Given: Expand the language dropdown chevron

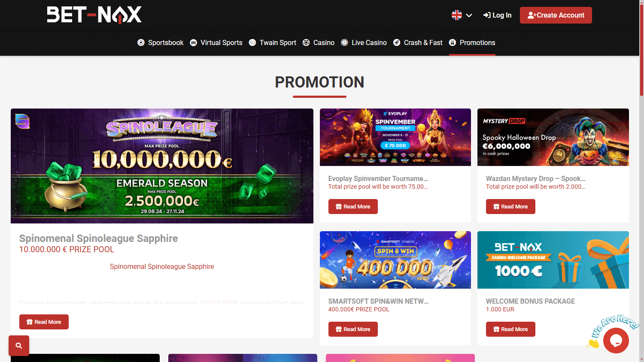Looking at the screenshot, I should point(469,15).
